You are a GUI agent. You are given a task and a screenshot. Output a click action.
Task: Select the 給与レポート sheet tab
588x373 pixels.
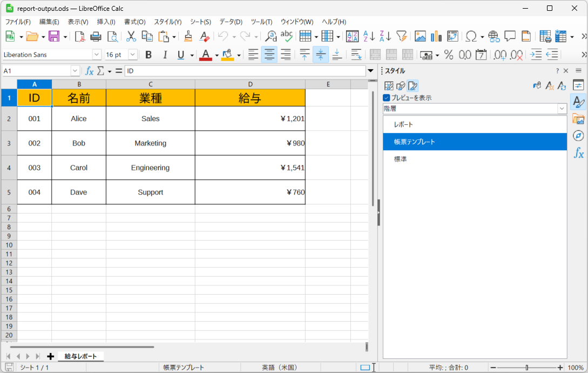(80, 356)
